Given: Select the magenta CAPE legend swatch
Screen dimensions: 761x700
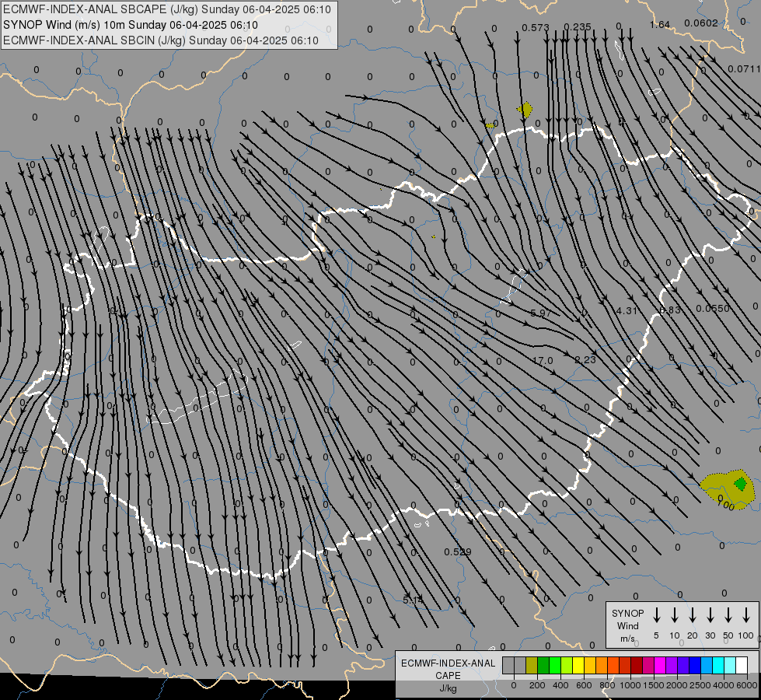Looking at the screenshot, I should point(660,665).
